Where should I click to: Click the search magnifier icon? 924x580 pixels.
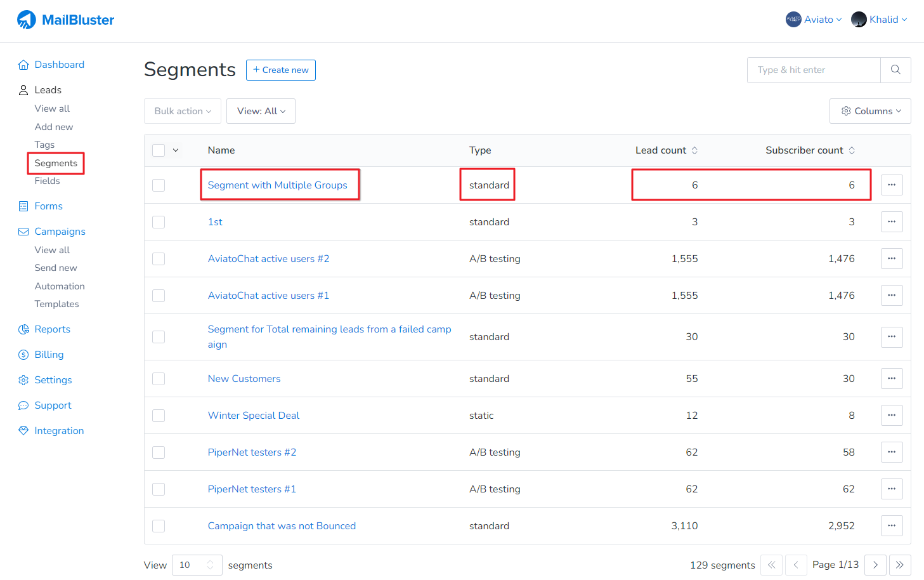point(895,70)
